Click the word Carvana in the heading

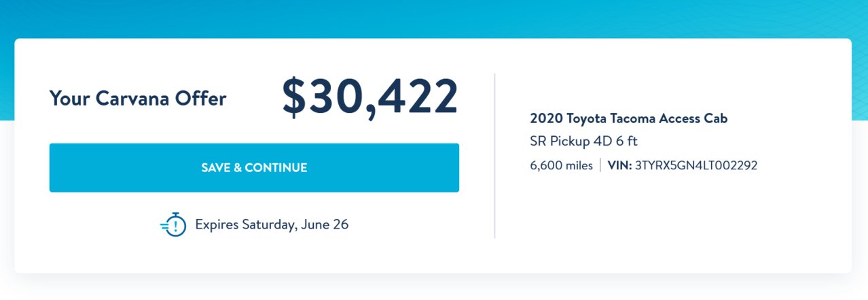tap(130, 99)
